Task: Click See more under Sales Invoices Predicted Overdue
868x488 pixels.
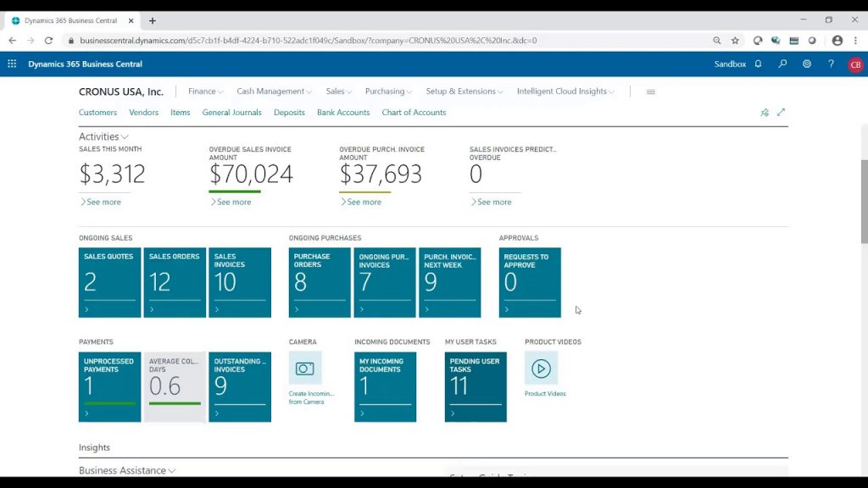Action: 491,202
